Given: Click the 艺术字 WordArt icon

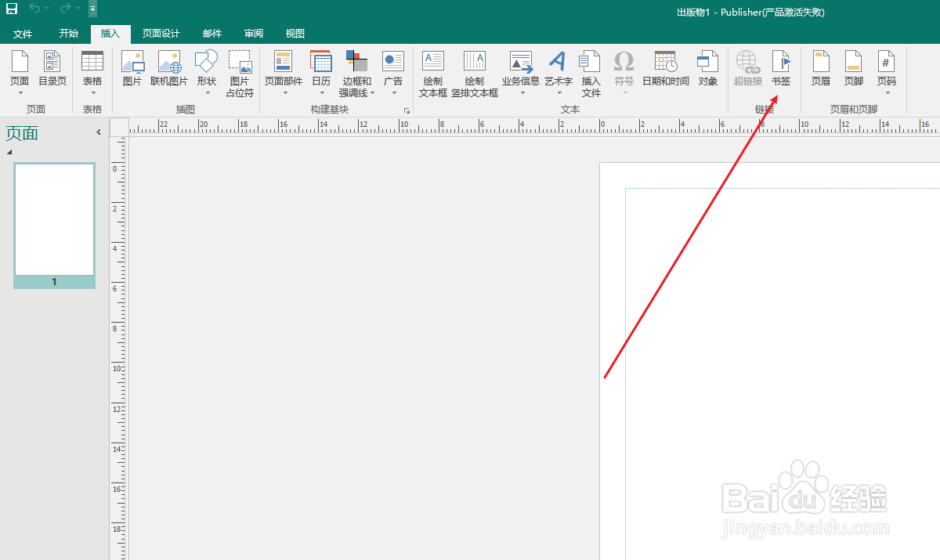Looking at the screenshot, I should (558, 61).
